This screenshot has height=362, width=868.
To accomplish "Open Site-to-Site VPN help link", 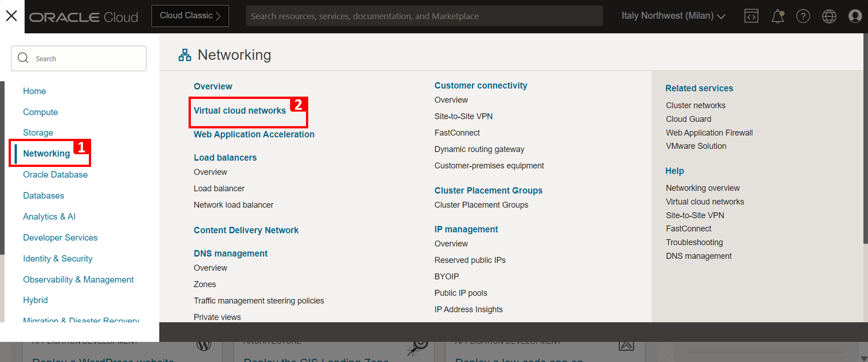I will [x=695, y=215].
